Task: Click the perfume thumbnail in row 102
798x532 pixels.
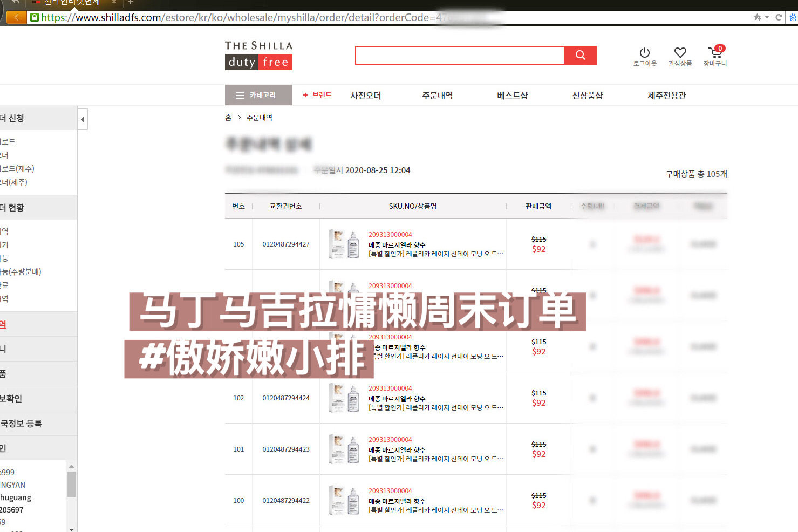Action: [x=344, y=398]
